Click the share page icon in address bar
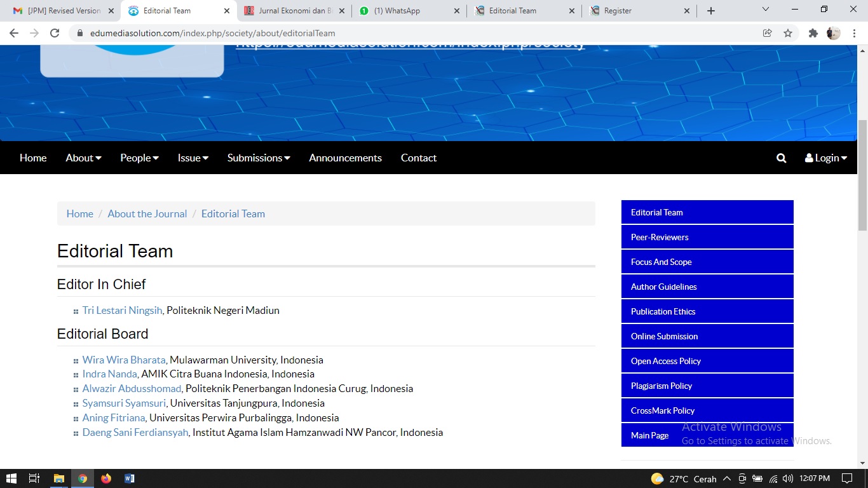This screenshot has height=488, width=868. [768, 33]
